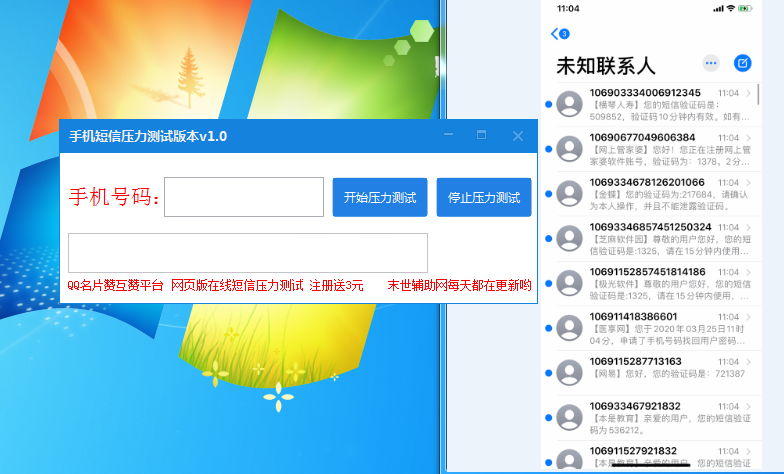Tap avatar icon of 网上管家婆 message
Viewport: 784px width, 474px height.
(x=570, y=149)
